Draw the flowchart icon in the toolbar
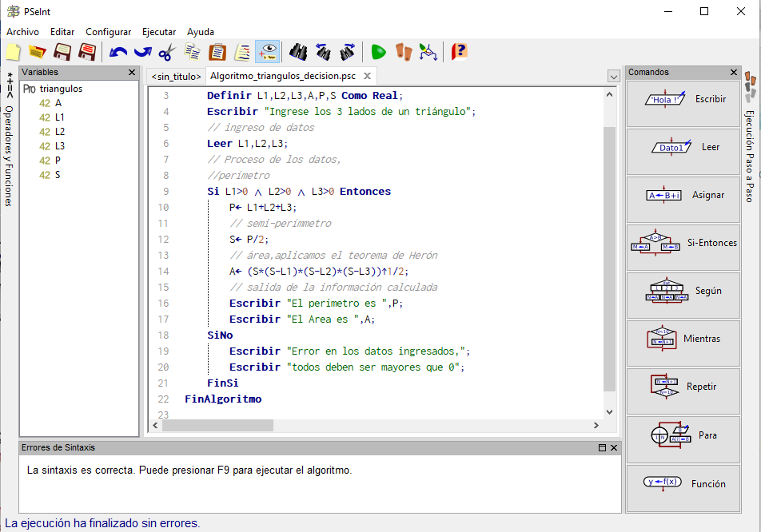This screenshot has width=761, height=532. 428,52
